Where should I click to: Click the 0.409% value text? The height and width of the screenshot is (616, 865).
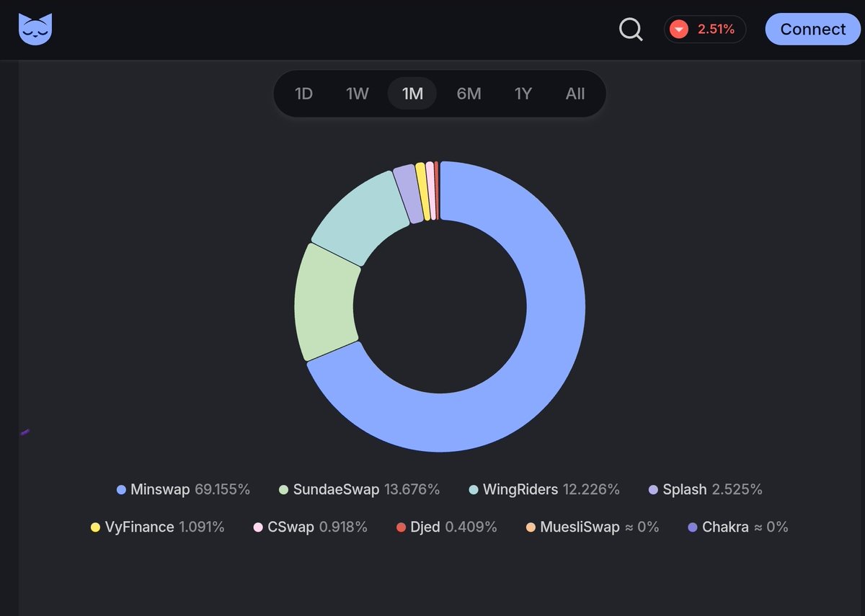click(471, 527)
